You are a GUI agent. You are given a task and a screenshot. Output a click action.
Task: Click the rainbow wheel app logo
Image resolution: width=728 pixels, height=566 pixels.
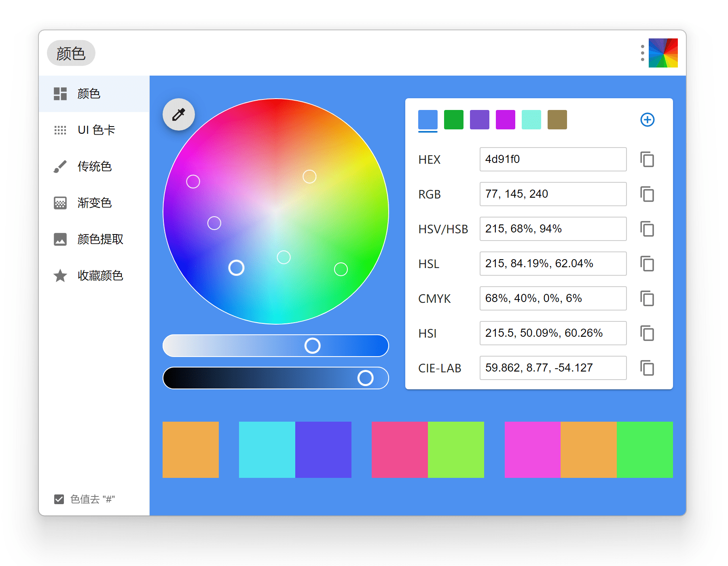click(x=663, y=53)
